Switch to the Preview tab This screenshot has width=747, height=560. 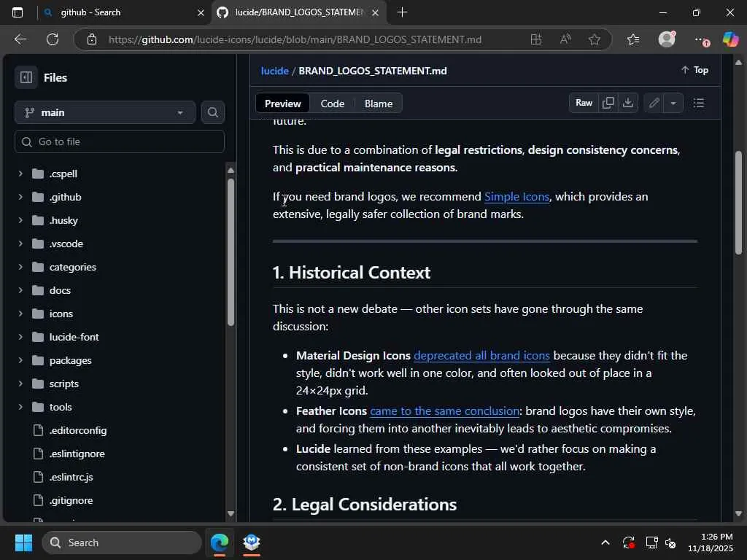282,104
